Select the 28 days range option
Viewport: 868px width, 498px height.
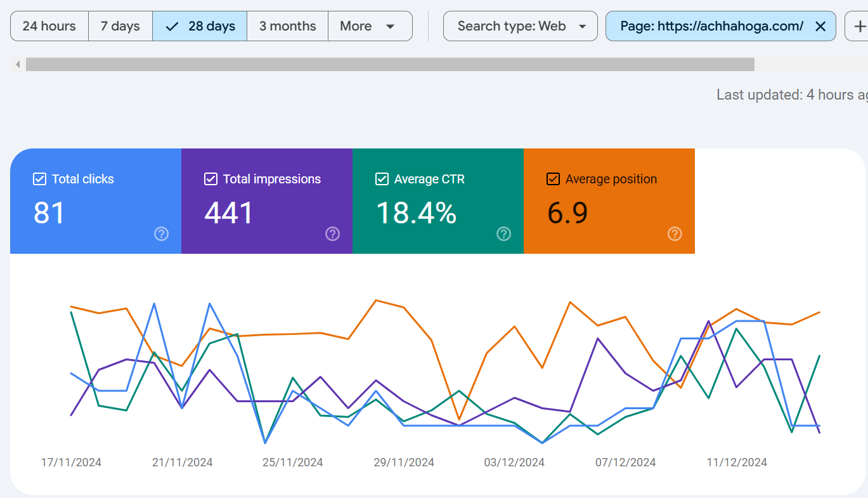pos(200,26)
